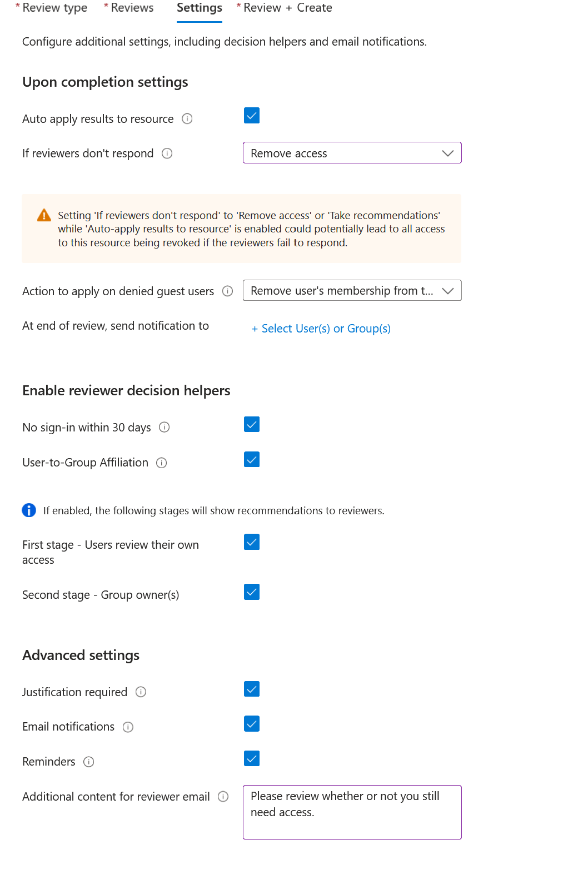Click info icon beside Auto apply results
Screen dimensions: 588x874
[x=187, y=118]
